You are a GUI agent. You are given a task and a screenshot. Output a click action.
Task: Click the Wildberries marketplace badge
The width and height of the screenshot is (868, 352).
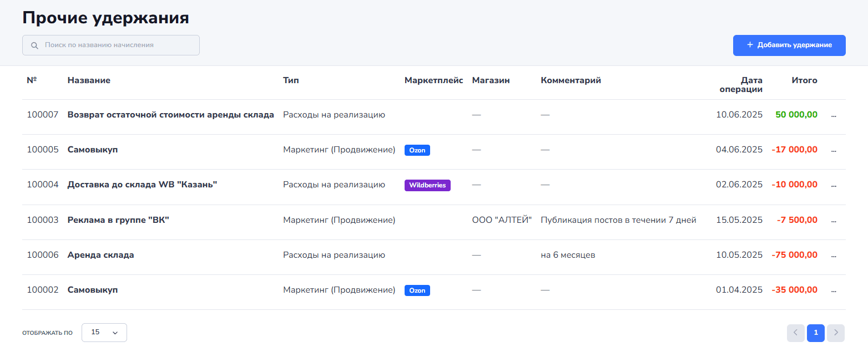pos(427,185)
